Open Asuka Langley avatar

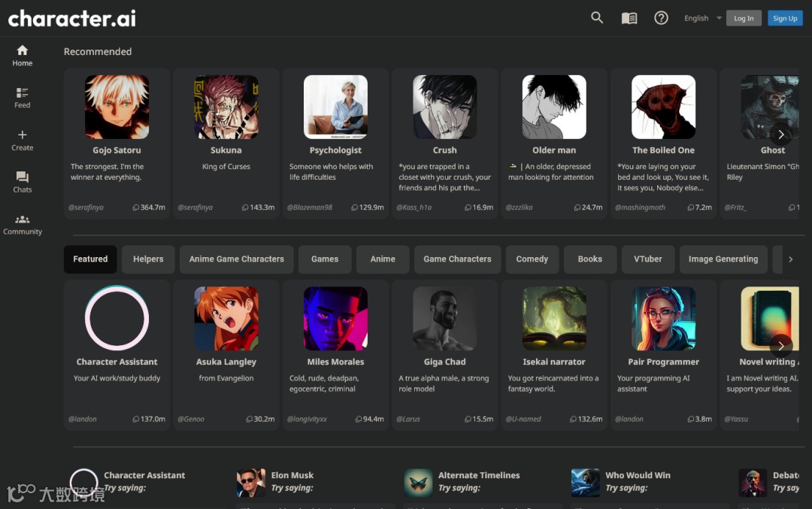tap(226, 319)
